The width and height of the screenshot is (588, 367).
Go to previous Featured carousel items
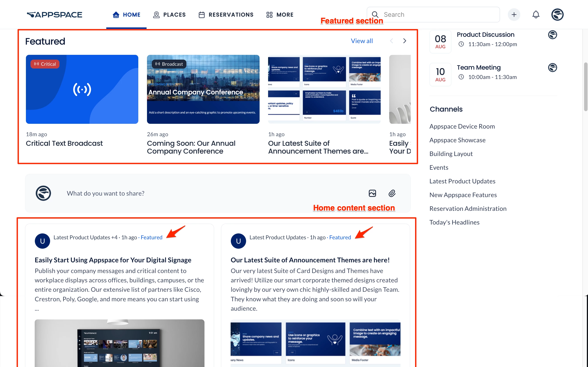[x=391, y=41]
